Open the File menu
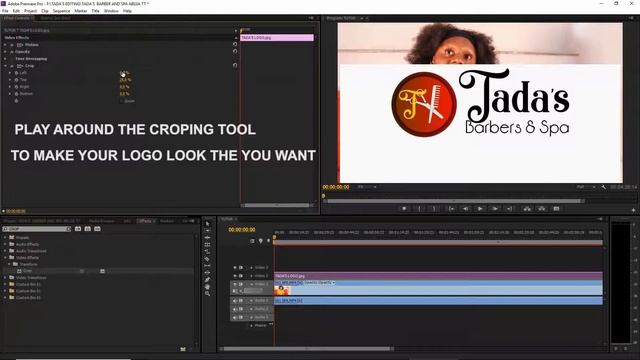The height and width of the screenshot is (360, 640). (5, 11)
